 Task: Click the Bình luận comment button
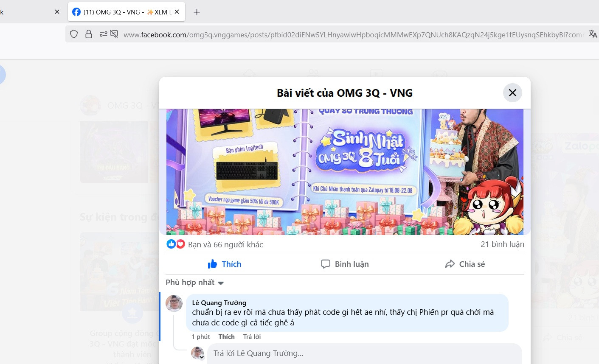coord(345,264)
